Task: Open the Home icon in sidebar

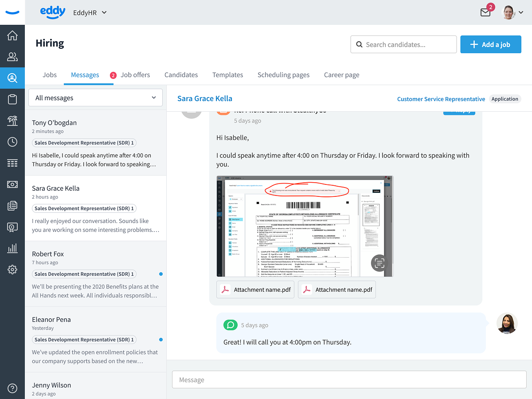Action: pos(12,35)
